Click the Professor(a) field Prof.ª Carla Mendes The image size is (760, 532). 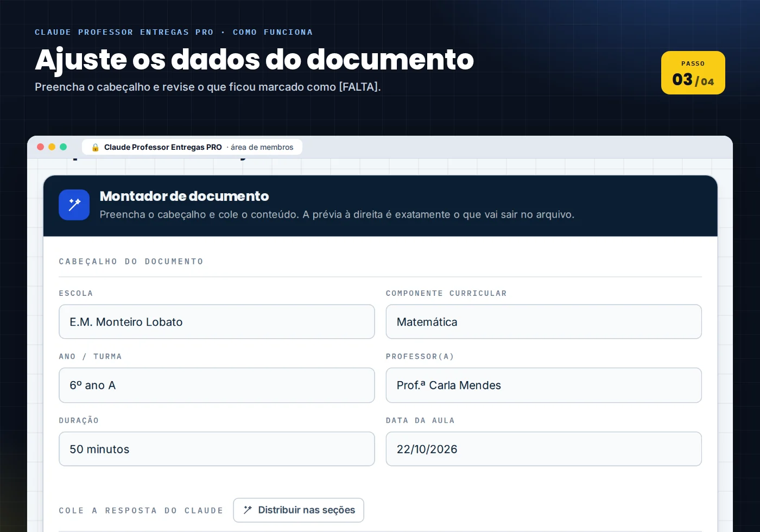(x=543, y=385)
